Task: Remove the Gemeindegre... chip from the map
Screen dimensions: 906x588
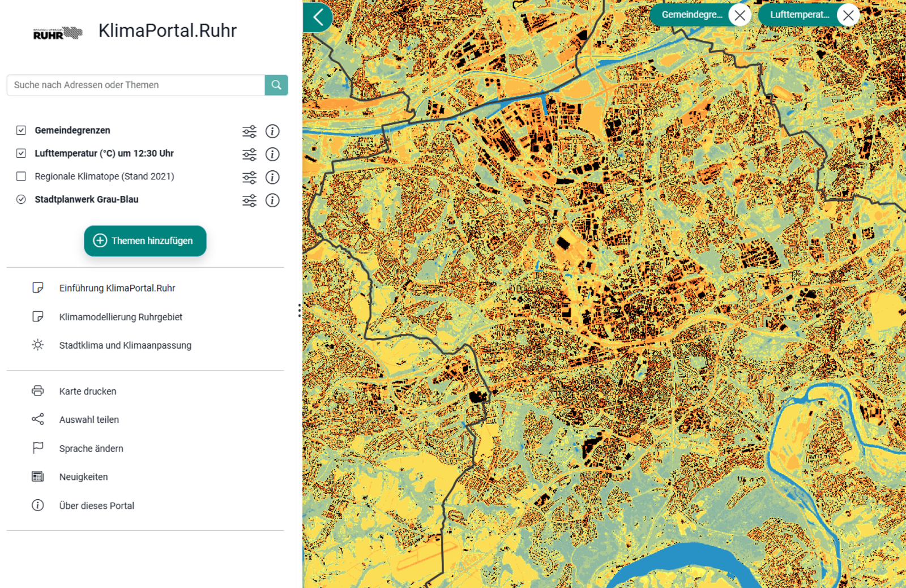Action: coord(740,15)
